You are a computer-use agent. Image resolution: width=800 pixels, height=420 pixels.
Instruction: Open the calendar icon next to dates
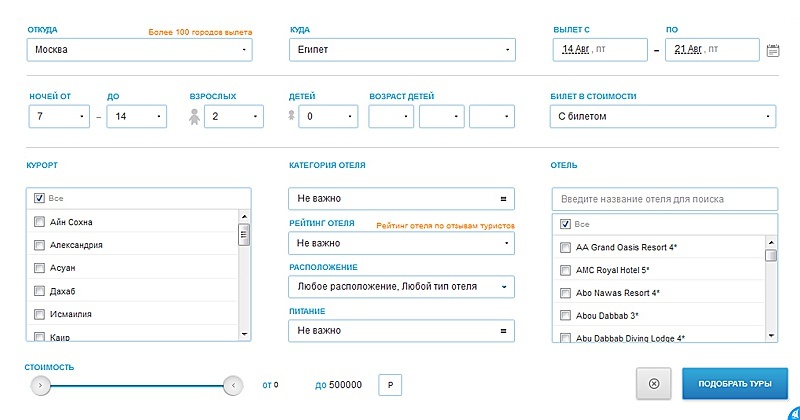pos(773,50)
